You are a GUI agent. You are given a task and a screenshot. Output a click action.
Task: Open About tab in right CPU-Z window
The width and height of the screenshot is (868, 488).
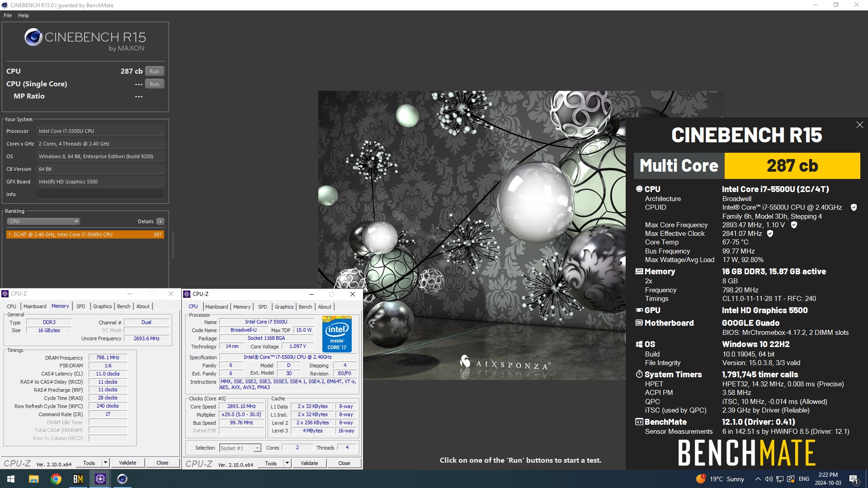tap(325, 307)
